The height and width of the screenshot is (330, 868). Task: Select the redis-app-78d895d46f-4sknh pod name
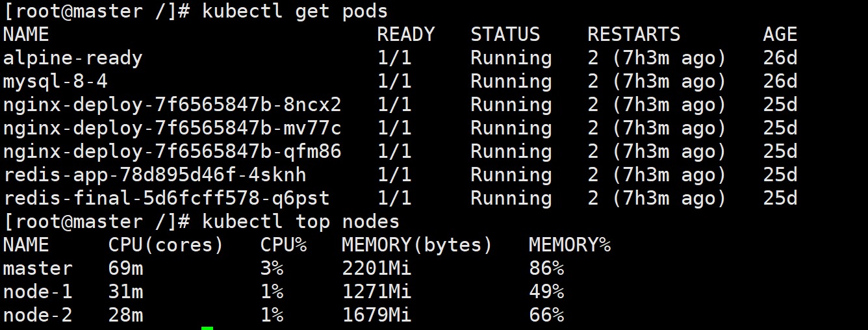click(155, 175)
